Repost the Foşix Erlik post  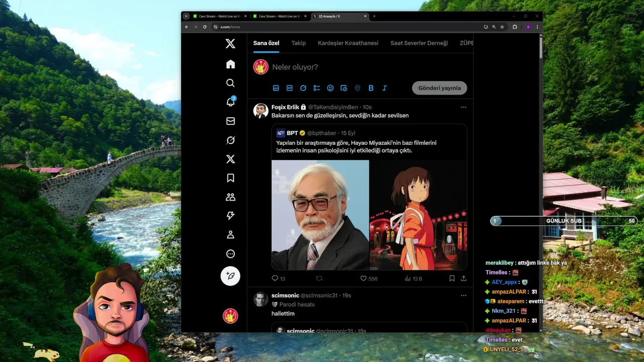(x=318, y=278)
